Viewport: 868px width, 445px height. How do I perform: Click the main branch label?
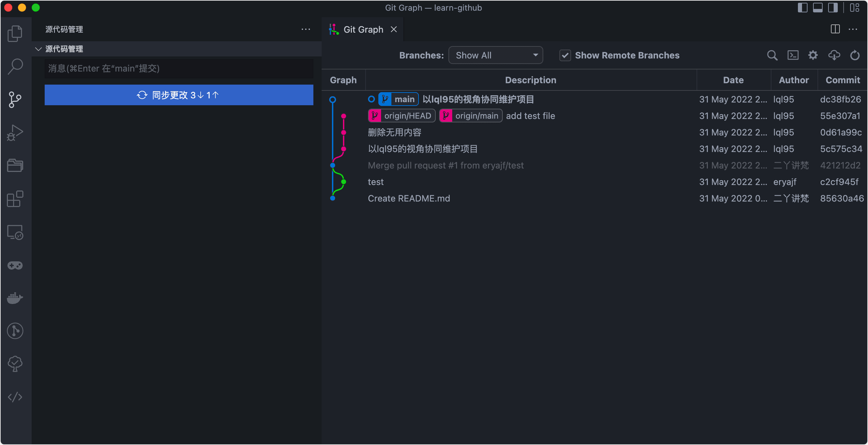[398, 99]
